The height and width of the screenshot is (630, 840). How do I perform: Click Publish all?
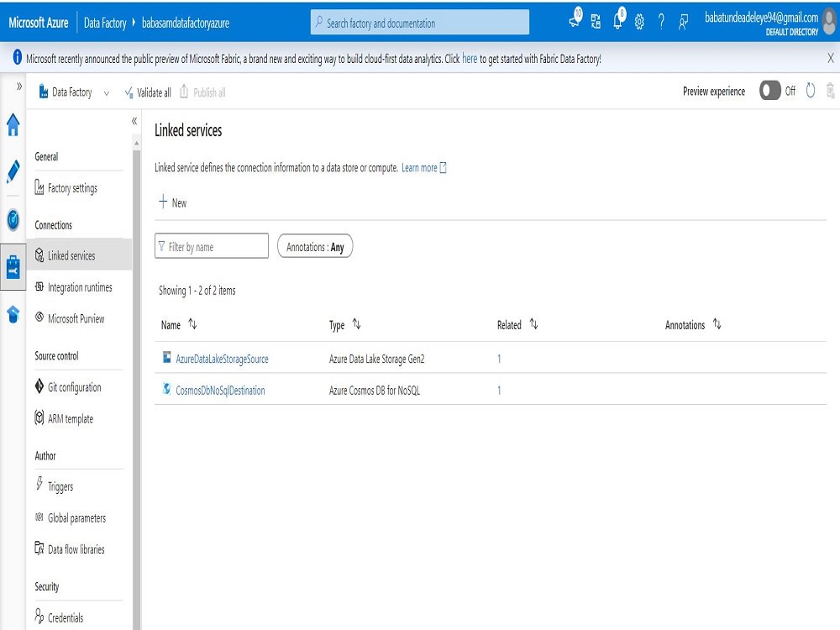(x=202, y=92)
